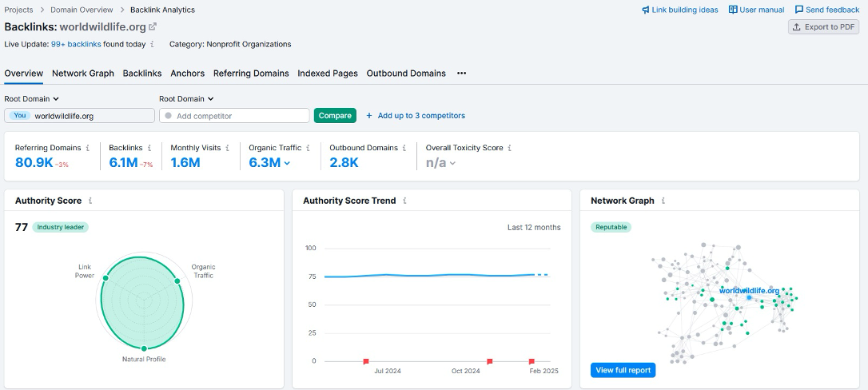The height and width of the screenshot is (390, 868).
Task: Click the Backlink Analytics breadcrumb text
Action: click(163, 10)
